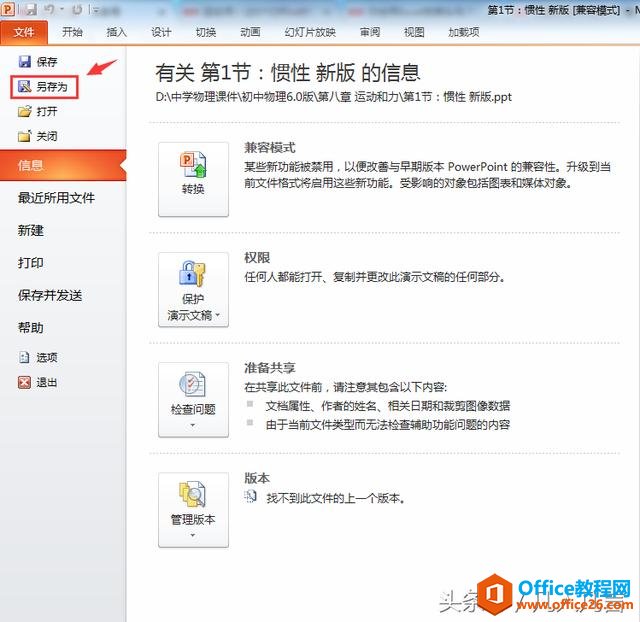Go to the 打印 Print section
The height and width of the screenshot is (622, 640).
coord(31,263)
